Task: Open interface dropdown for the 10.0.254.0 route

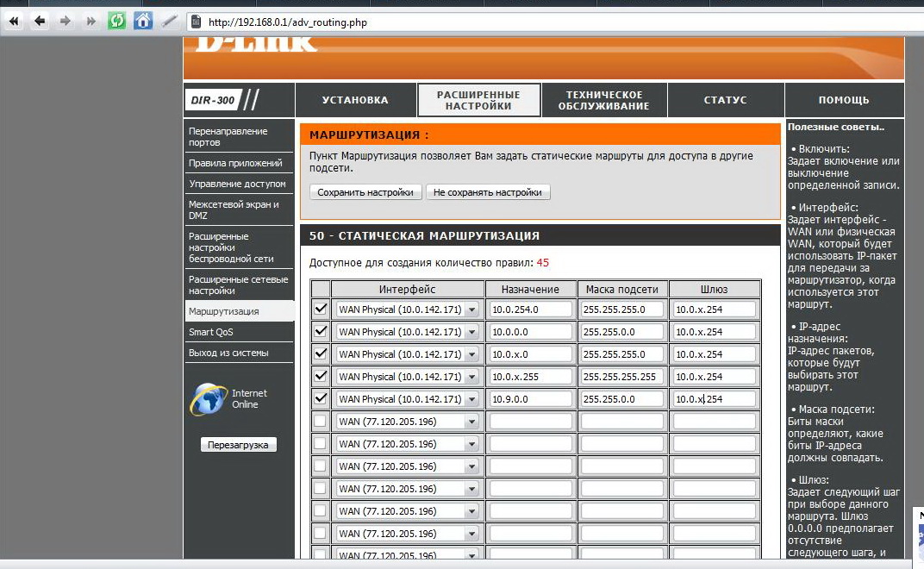Action: click(471, 310)
